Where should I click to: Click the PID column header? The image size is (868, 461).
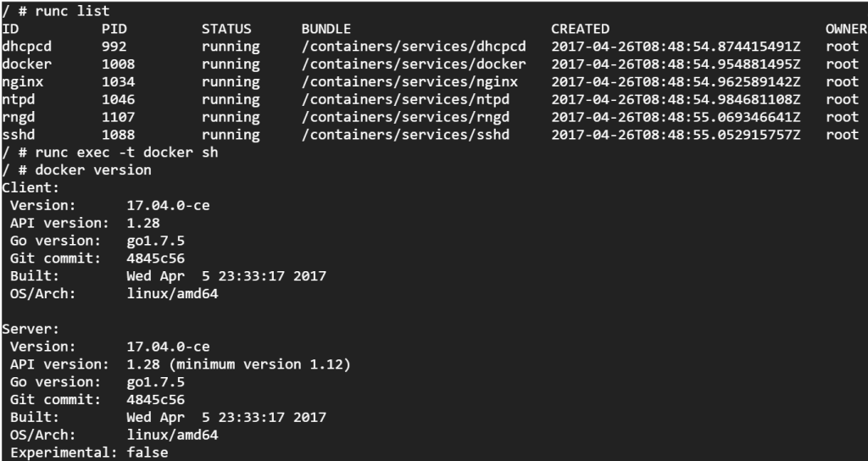(114, 28)
